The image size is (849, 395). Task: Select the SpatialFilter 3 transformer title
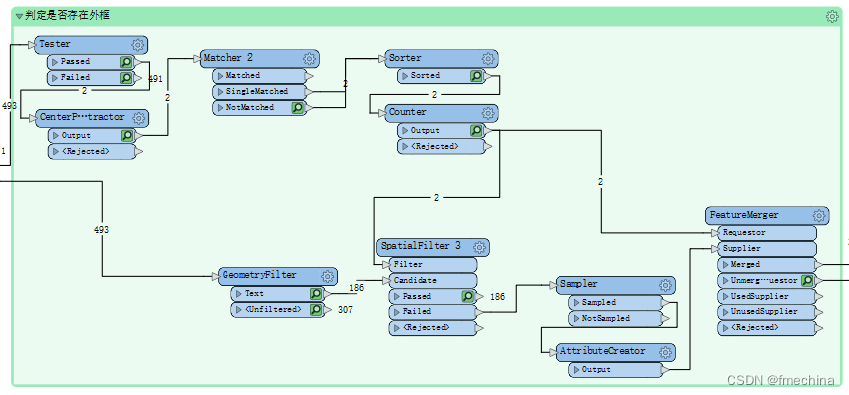pyautogui.click(x=421, y=246)
